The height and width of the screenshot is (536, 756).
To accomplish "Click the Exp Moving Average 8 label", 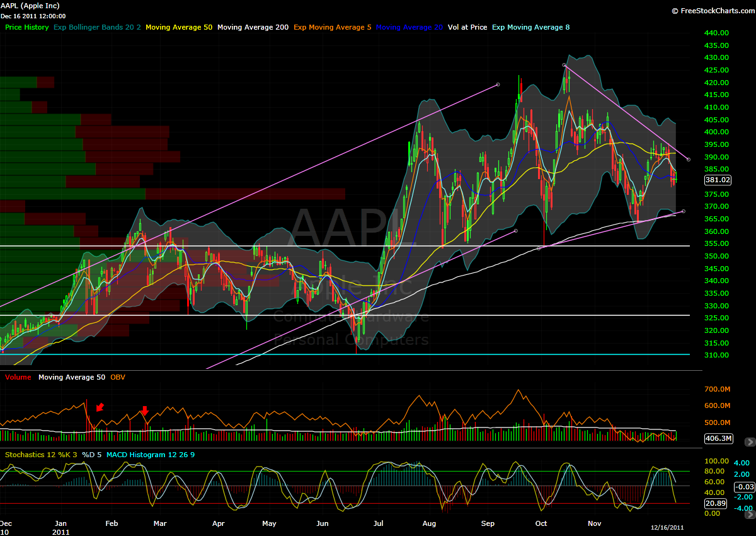I will click(x=530, y=28).
